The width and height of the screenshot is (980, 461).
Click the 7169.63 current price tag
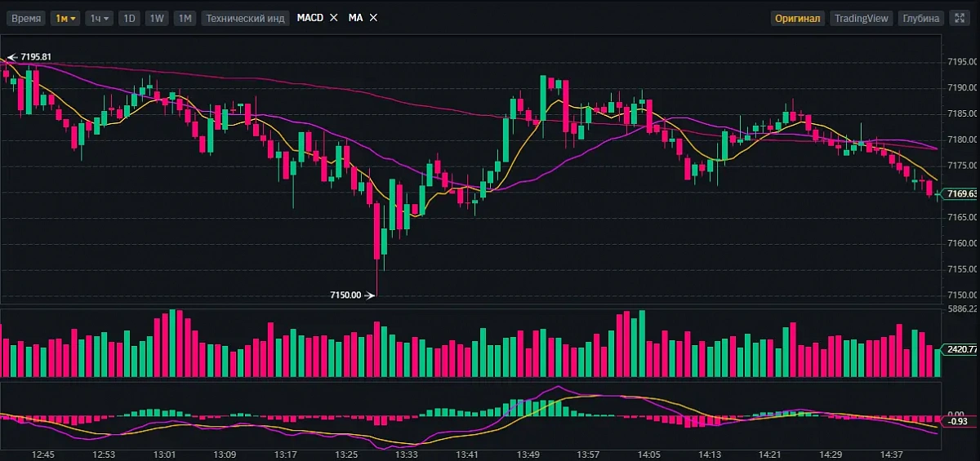[961, 194]
